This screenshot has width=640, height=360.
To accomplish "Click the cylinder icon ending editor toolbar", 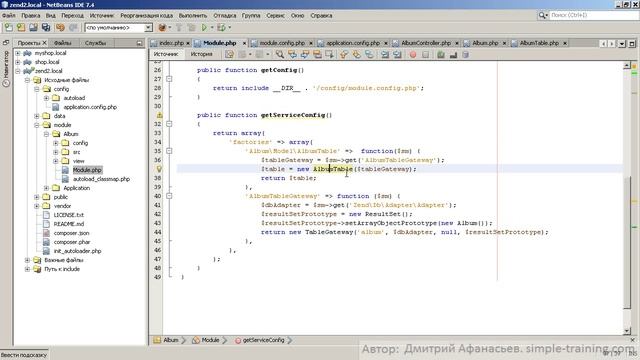I will (x=465, y=54).
